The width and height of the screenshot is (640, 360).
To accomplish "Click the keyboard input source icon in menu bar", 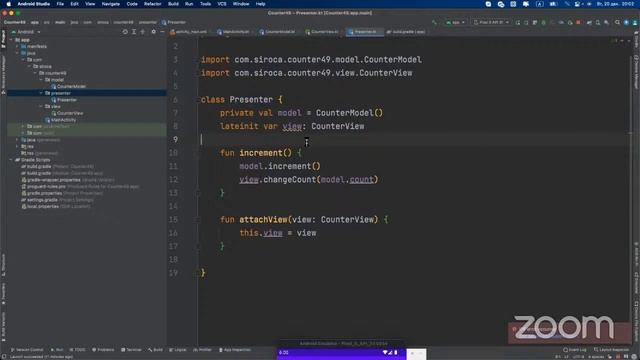I will (x=540, y=4).
